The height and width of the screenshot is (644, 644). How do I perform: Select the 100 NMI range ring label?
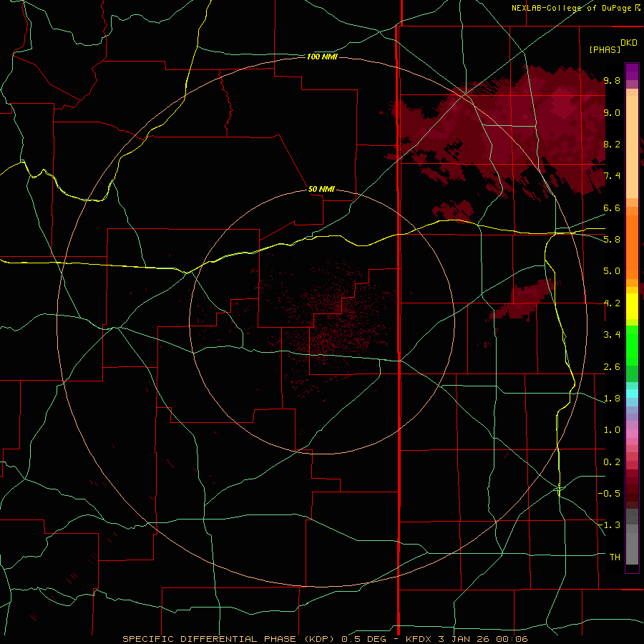click(x=322, y=57)
